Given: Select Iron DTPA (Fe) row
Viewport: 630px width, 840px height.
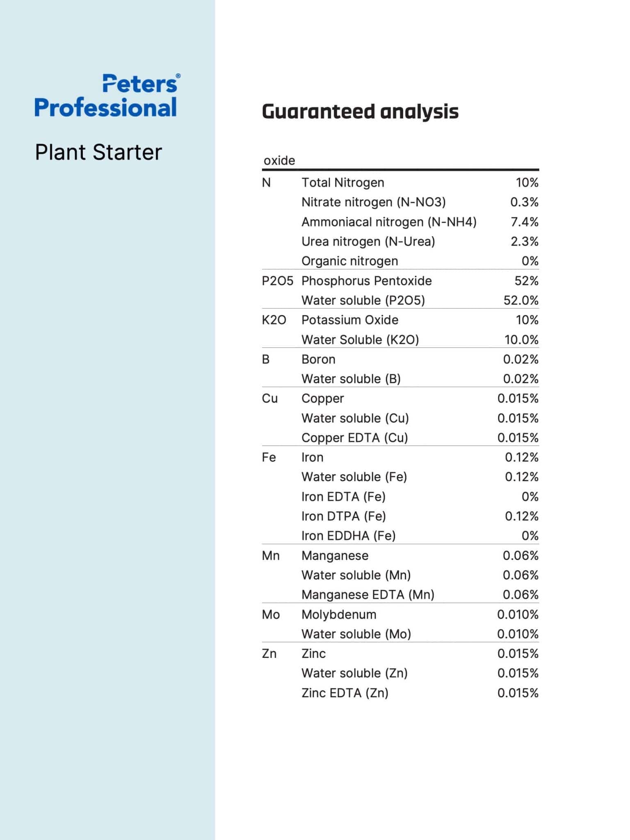Looking at the screenshot, I should [x=420, y=516].
